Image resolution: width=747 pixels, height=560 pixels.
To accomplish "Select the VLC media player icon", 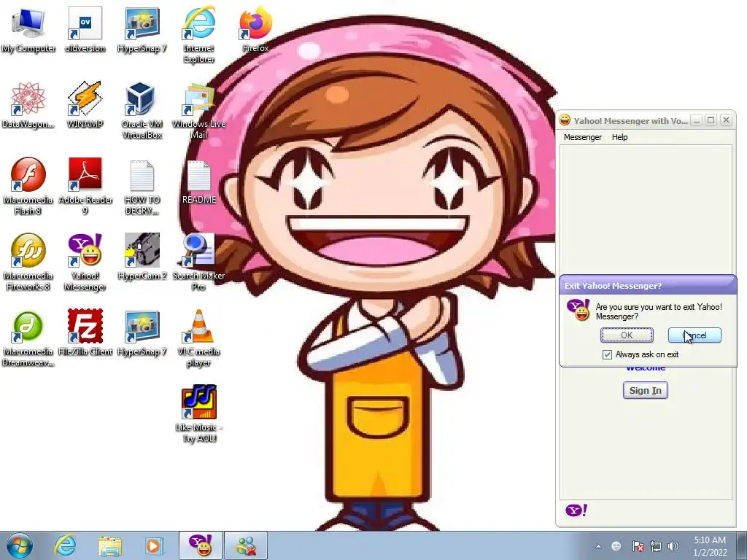I will pos(198,338).
